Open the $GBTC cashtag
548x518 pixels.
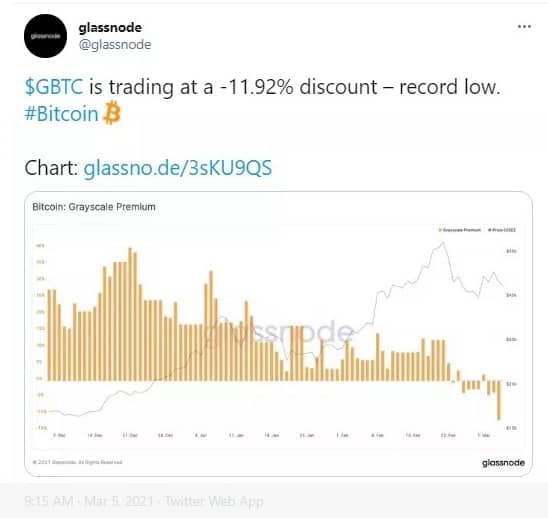pos(54,87)
